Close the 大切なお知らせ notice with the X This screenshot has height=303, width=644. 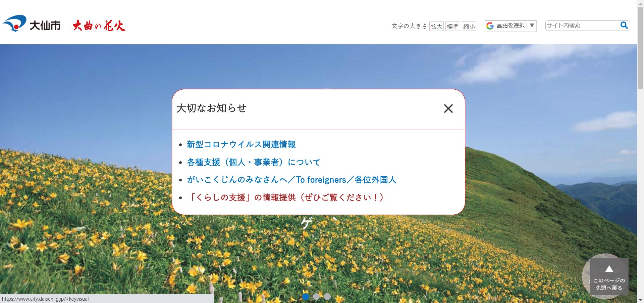pos(448,109)
